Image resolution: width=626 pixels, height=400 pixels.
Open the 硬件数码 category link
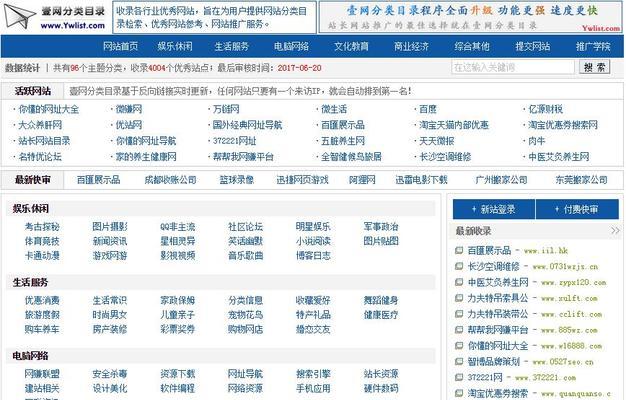point(381,388)
